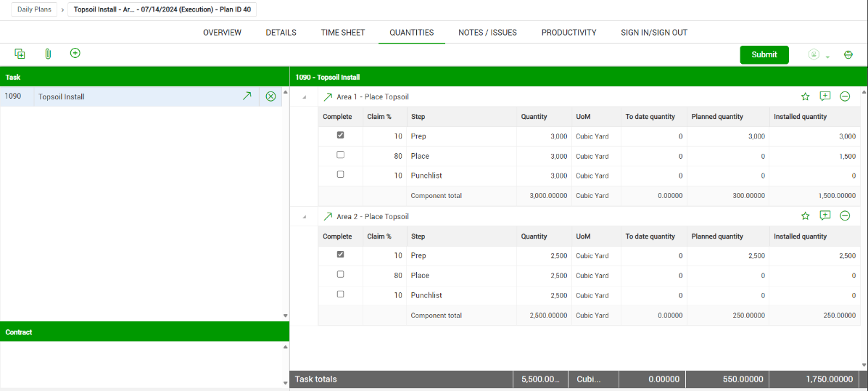The image size is (868, 391).
Task: Add a comment to Area 2 component
Action: (824, 216)
